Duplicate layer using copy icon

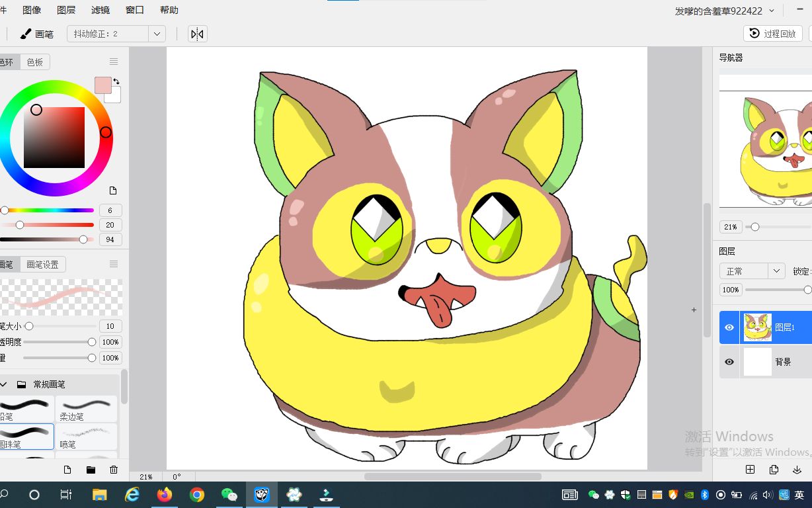[x=774, y=470]
